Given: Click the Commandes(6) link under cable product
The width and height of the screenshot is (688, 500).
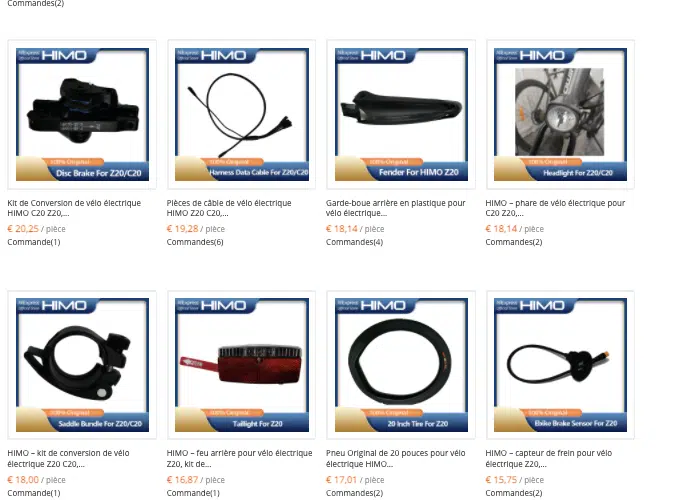Looking at the screenshot, I should tap(195, 242).
